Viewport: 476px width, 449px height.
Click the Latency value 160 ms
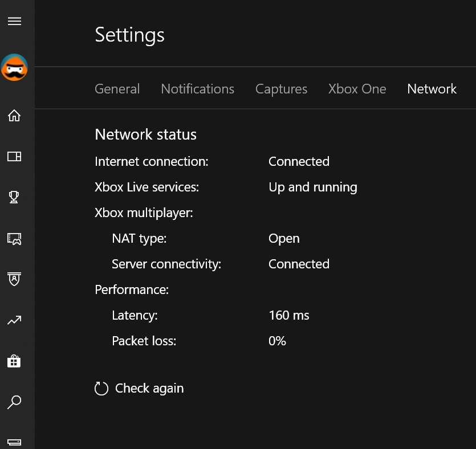[x=288, y=315]
